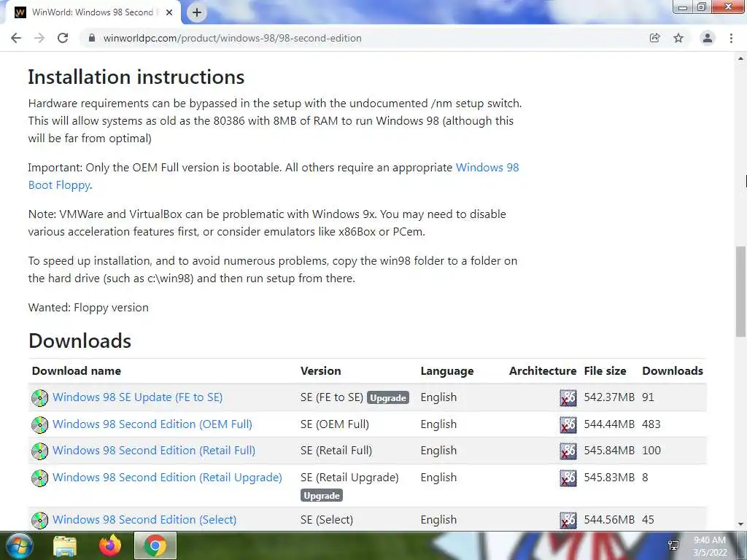Open Windows Explorer from taskbar
The height and width of the screenshot is (560, 747).
pyautogui.click(x=64, y=545)
